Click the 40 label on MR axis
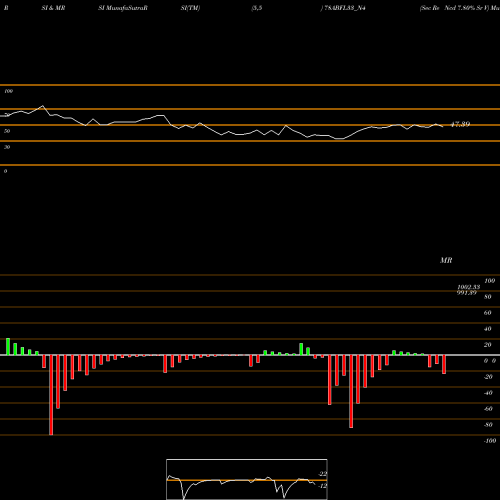Viewport: 500px width, 500px height. click(488, 329)
